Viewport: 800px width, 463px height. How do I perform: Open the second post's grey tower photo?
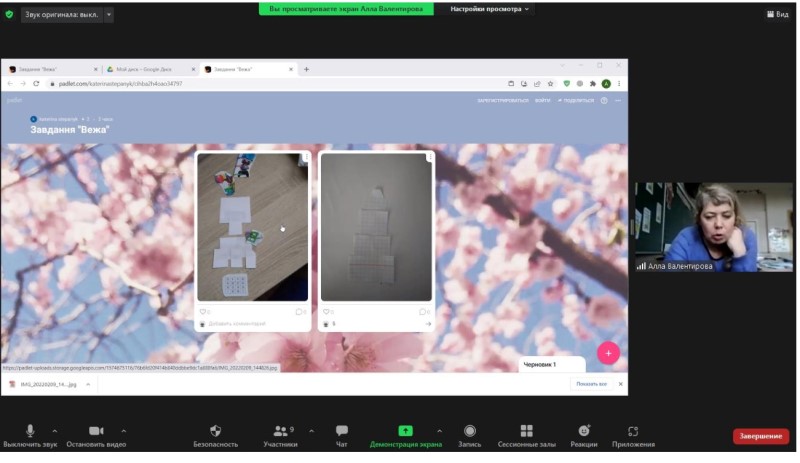tap(376, 226)
